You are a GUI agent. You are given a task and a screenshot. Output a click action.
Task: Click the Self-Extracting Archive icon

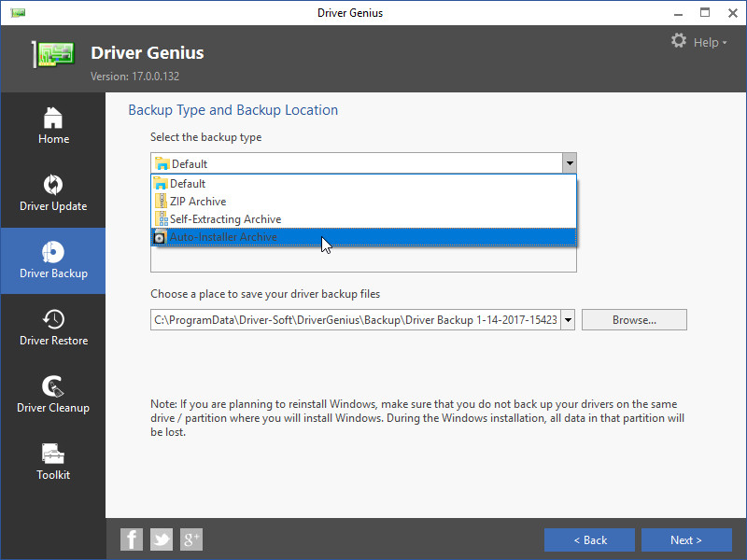tap(161, 218)
